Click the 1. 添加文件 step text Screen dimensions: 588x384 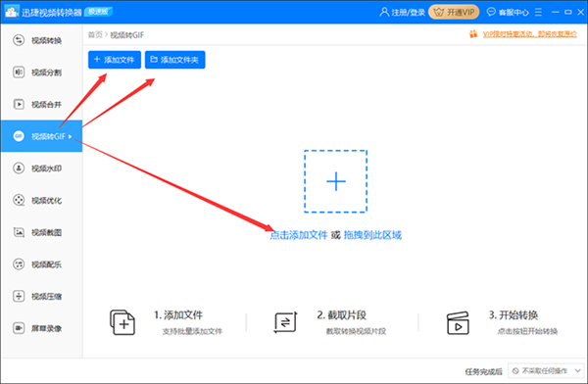178,315
